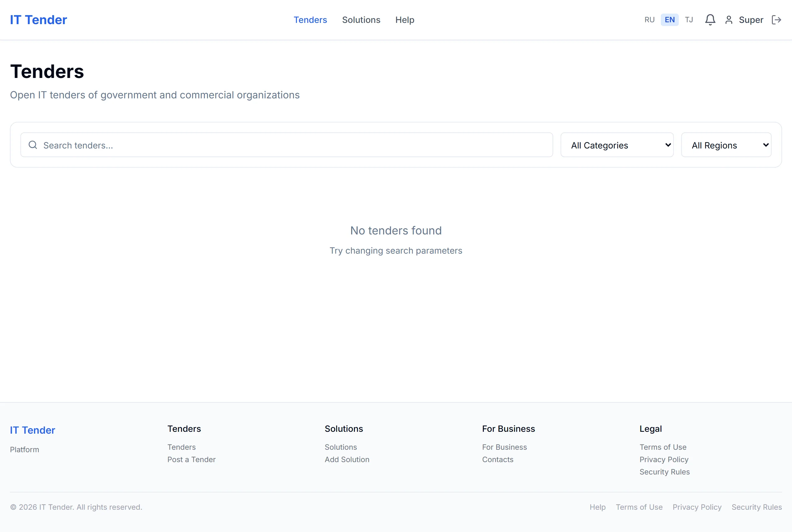Click the copyright 2026 IT Tender text
Image resolution: width=792 pixels, height=532 pixels.
tap(76, 507)
